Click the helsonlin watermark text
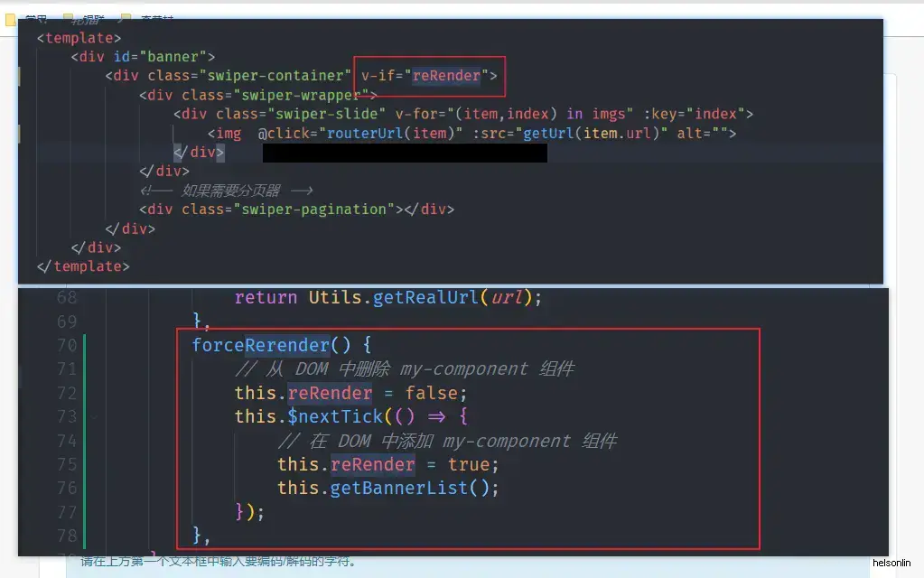 click(x=891, y=563)
